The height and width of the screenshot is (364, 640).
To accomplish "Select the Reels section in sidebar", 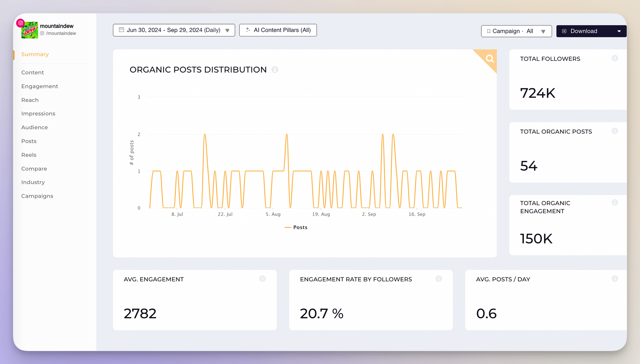I will (28, 155).
